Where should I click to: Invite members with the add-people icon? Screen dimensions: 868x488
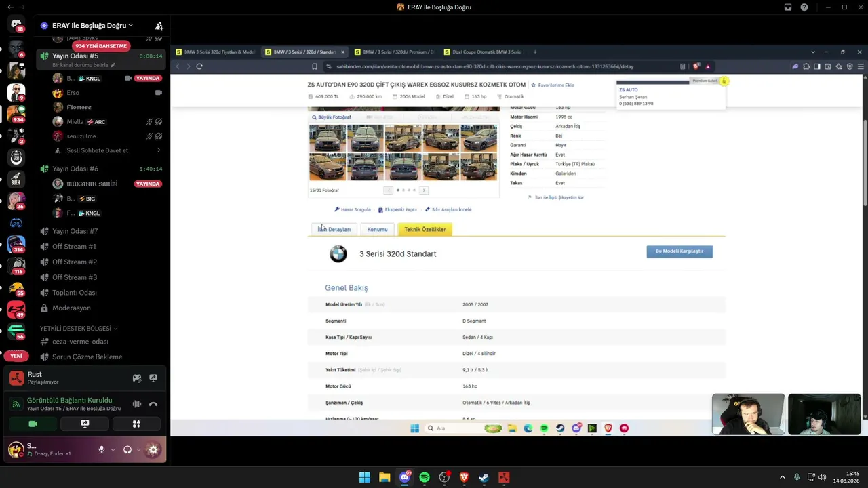(159, 26)
